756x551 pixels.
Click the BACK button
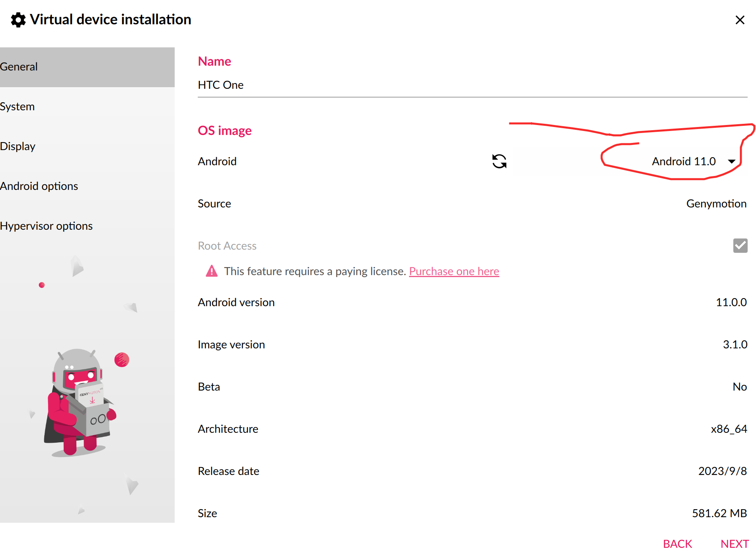click(677, 543)
